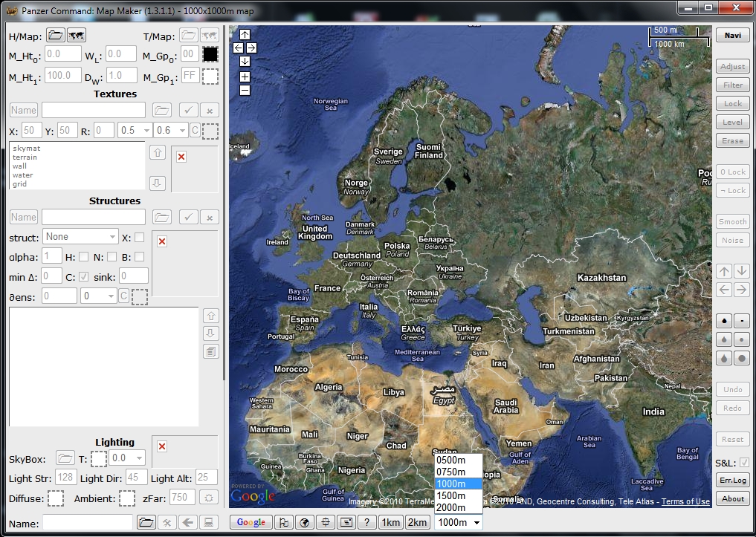This screenshot has height=537, width=756.
Task: Open map project with bottom folder icon
Action: click(x=146, y=522)
